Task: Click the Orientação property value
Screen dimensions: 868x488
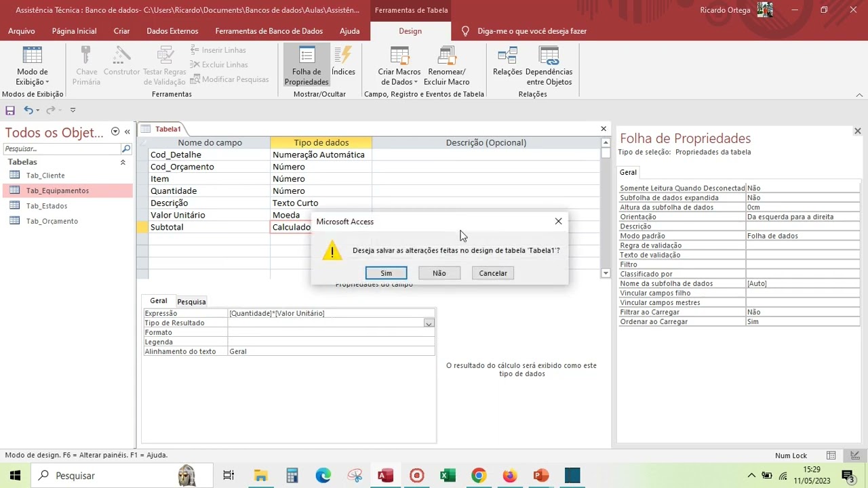Action: 803,217
